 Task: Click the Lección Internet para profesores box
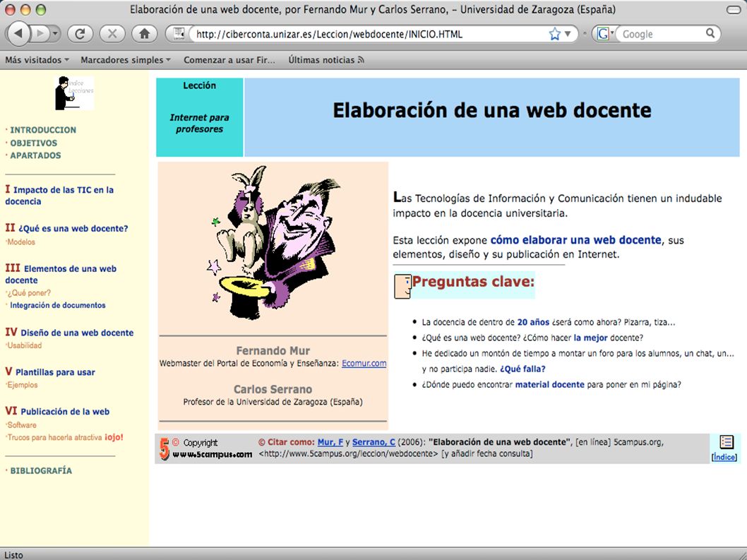(200, 117)
